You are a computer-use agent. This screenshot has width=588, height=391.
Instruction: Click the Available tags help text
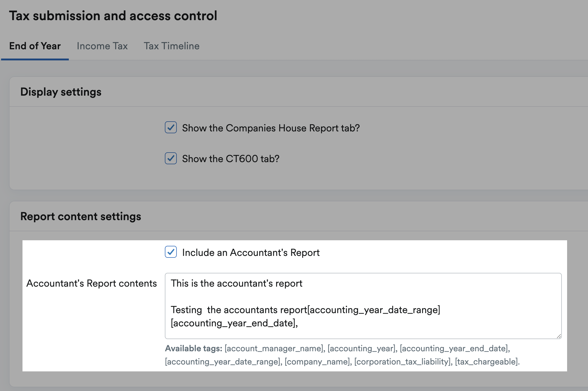click(x=342, y=355)
